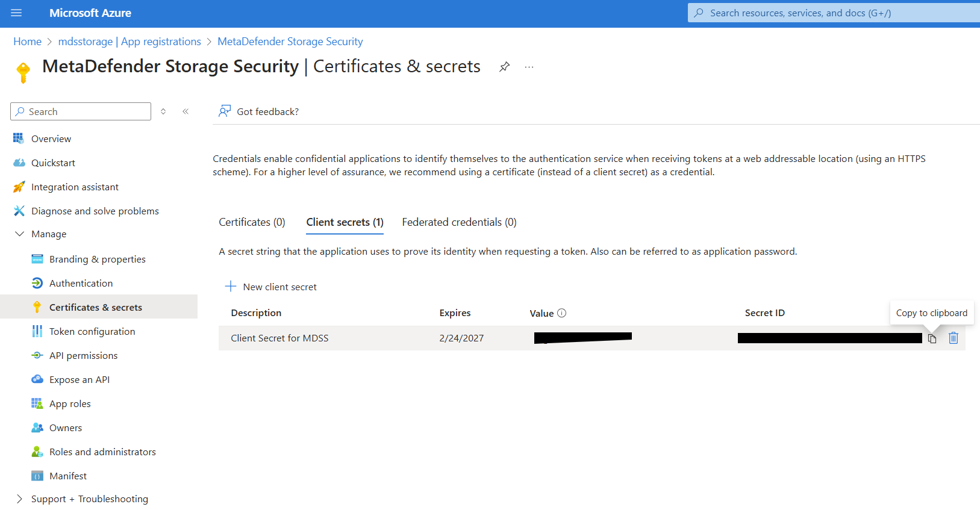This screenshot has height=510, width=980.
Task: Click the Got feedback person icon
Action: click(x=225, y=111)
